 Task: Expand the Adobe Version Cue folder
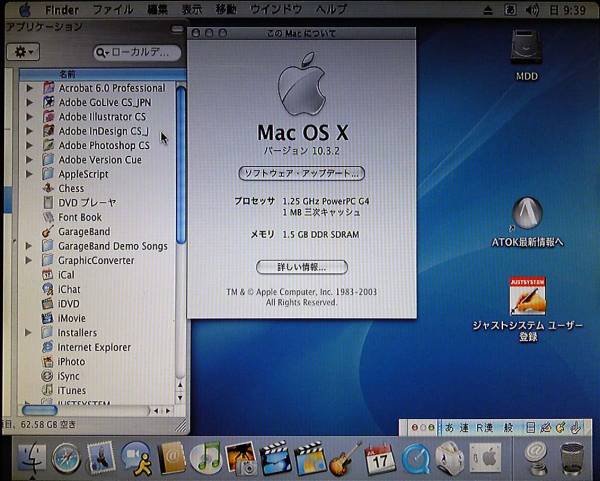tap(29, 160)
